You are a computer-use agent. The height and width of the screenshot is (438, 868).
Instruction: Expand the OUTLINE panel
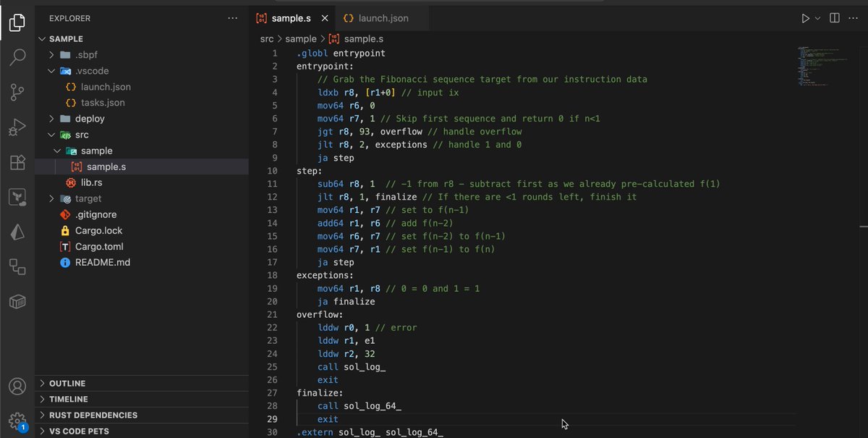tap(142, 384)
